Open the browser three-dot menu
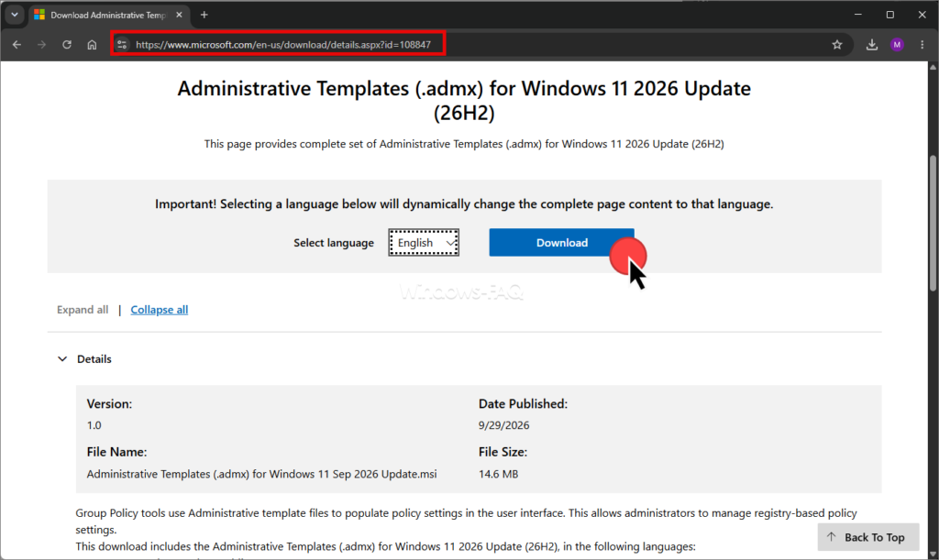 tap(922, 45)
